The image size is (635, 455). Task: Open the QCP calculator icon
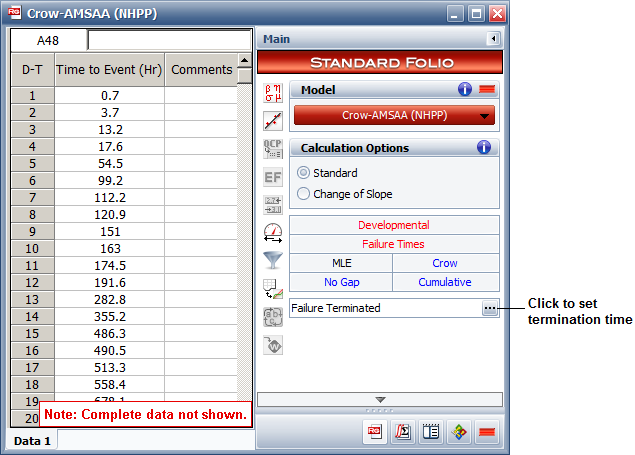272,149
